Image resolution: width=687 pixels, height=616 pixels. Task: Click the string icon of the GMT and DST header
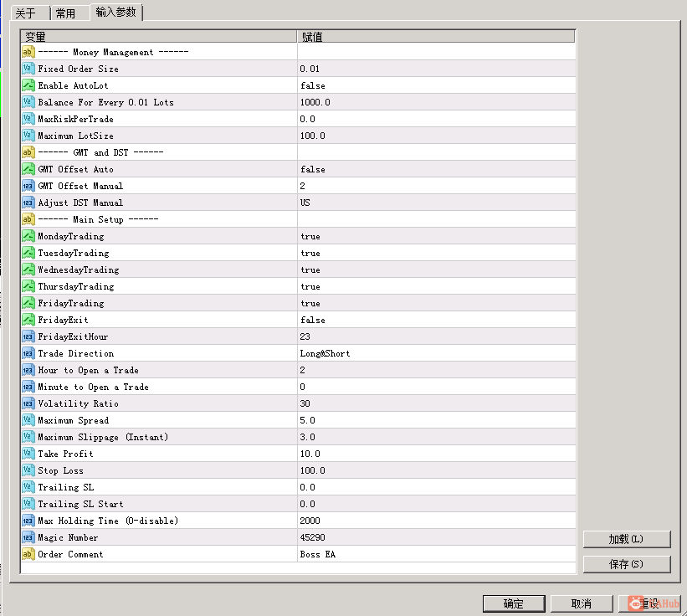click(x=28, y=152)
